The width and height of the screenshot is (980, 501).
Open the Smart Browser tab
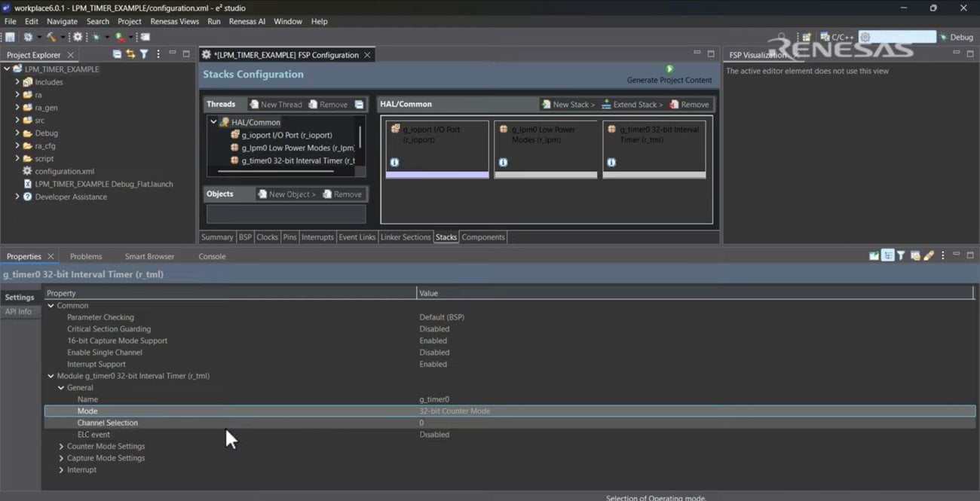coord(149,257)
